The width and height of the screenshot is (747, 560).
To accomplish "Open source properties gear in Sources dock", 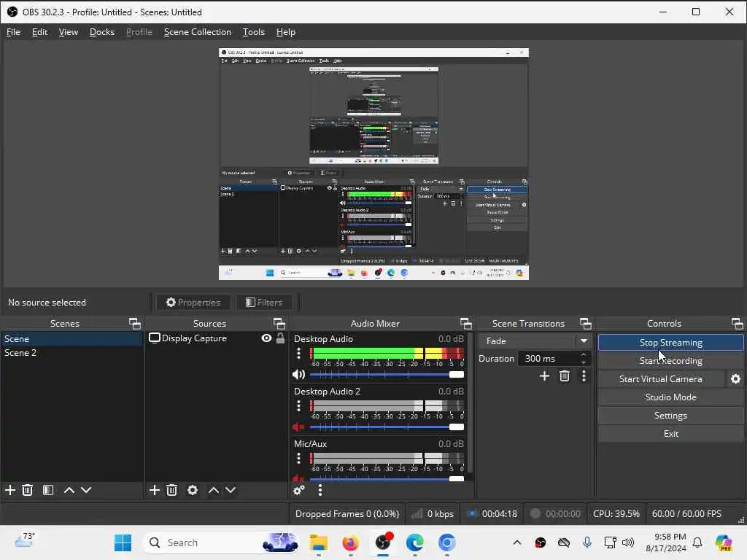I will click(x=193, y=490).
